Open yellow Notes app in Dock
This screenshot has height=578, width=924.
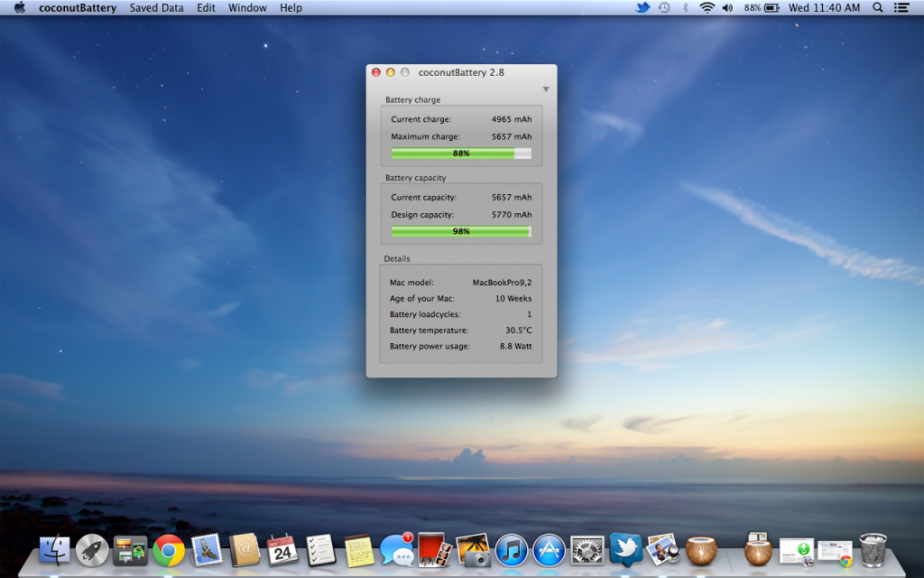pyautogui.click(x=359, y=550)
